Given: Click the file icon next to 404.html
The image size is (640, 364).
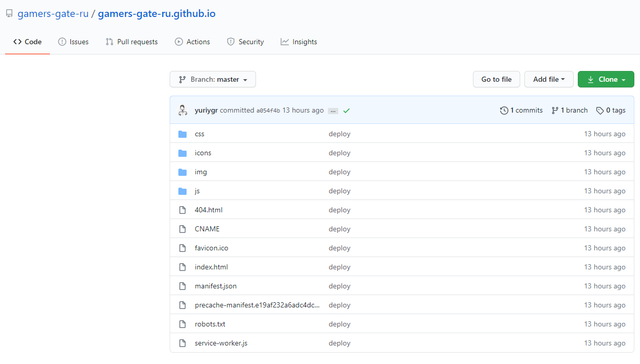Looking at the screenshot, I should (182, 210).
